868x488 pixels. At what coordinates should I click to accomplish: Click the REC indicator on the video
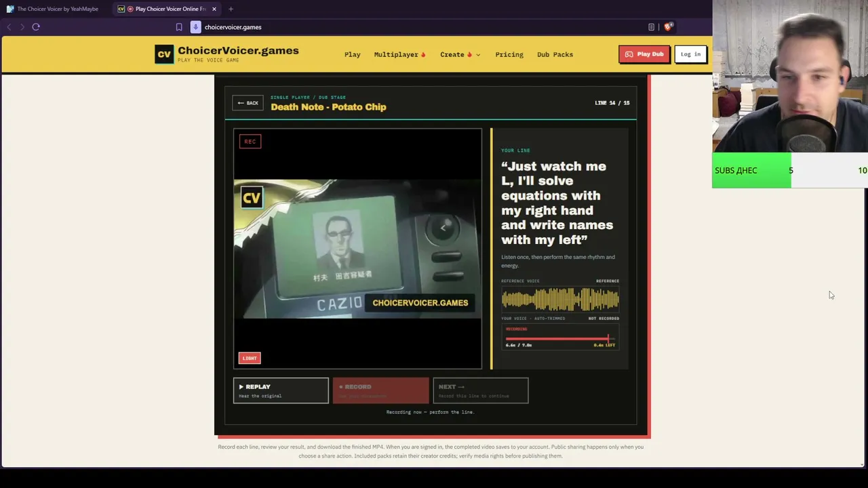tap(250, 142)
